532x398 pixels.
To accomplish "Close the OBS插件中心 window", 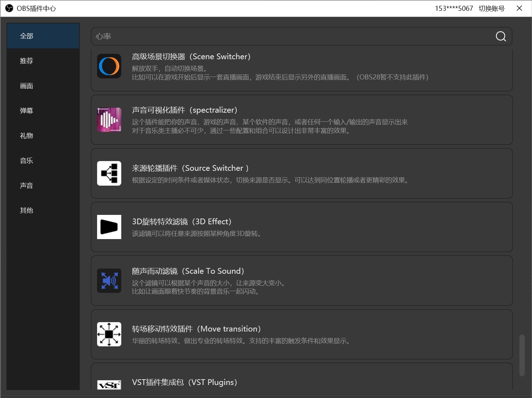I will pos(519,8).
